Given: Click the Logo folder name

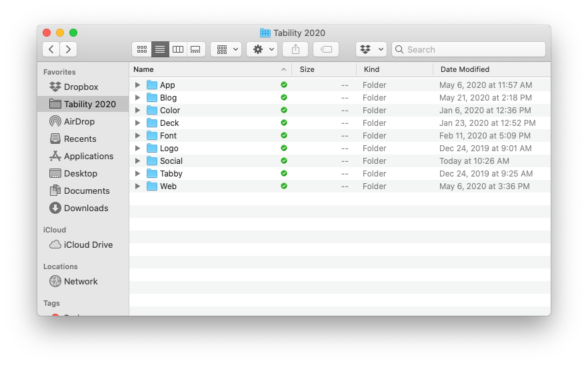Looking at the screenshot, I should (169, 149).
